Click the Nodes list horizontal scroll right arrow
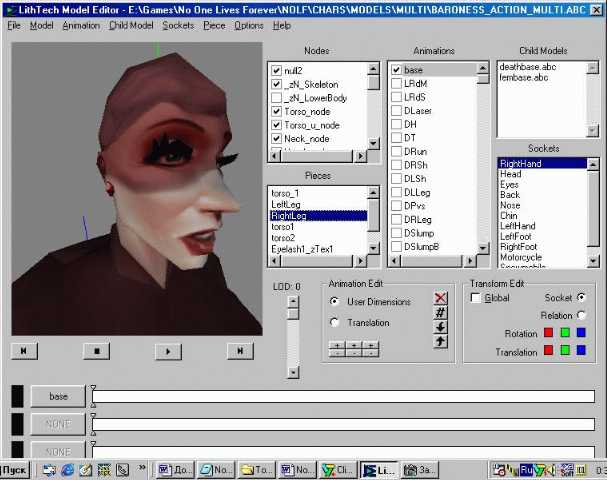The width and height of the screenshot is (607, 480). 360,156
